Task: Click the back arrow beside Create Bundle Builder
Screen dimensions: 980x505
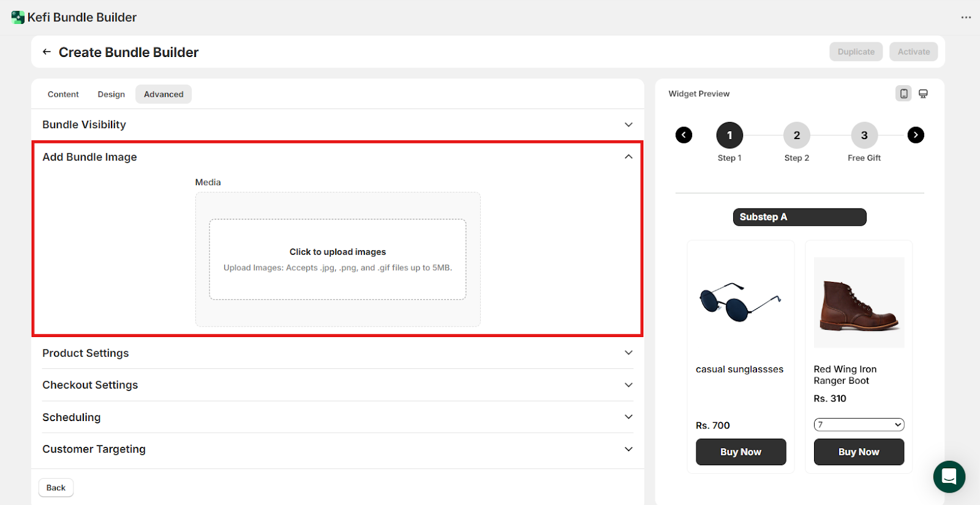Action: click(x=47, y=52)
